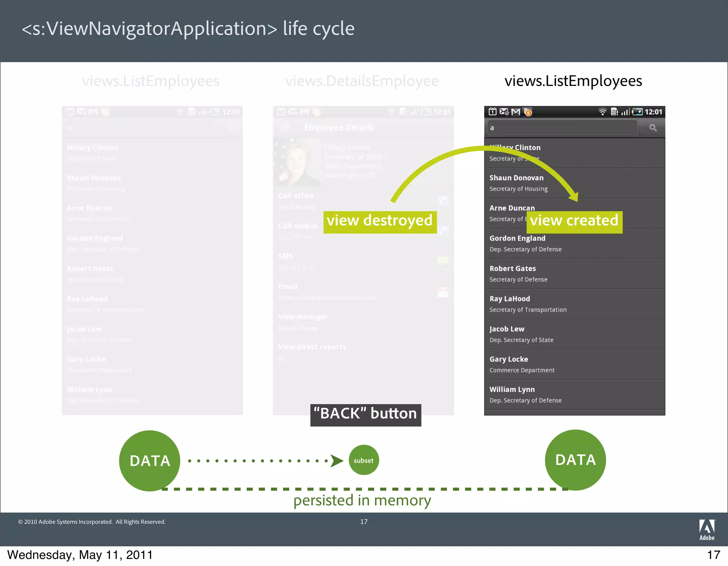
Task: Click the 12:01 clock in the right phone
Action: click(x=653, y=112)
